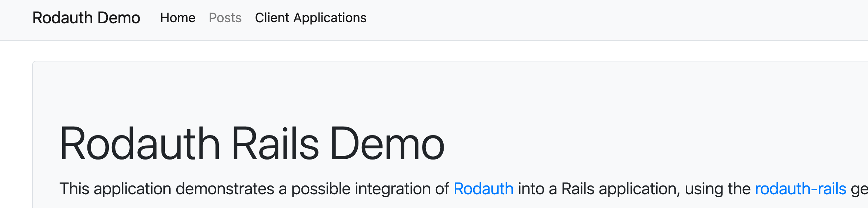
Task: Click the phrase 'using the' in the paragraph
Action: click(x=718, y=189)
